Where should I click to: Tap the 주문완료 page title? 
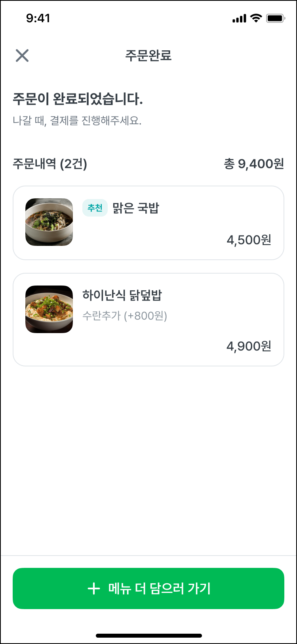[148, 56]
